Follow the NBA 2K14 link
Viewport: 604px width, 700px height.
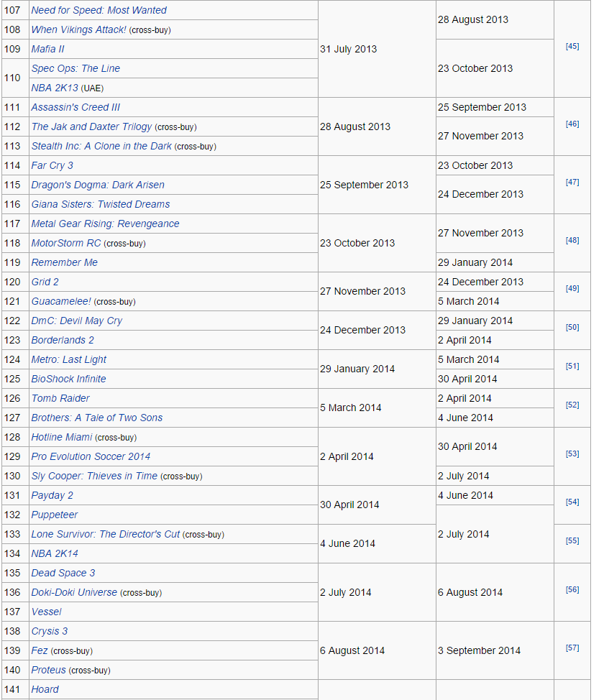coord(55,554)
